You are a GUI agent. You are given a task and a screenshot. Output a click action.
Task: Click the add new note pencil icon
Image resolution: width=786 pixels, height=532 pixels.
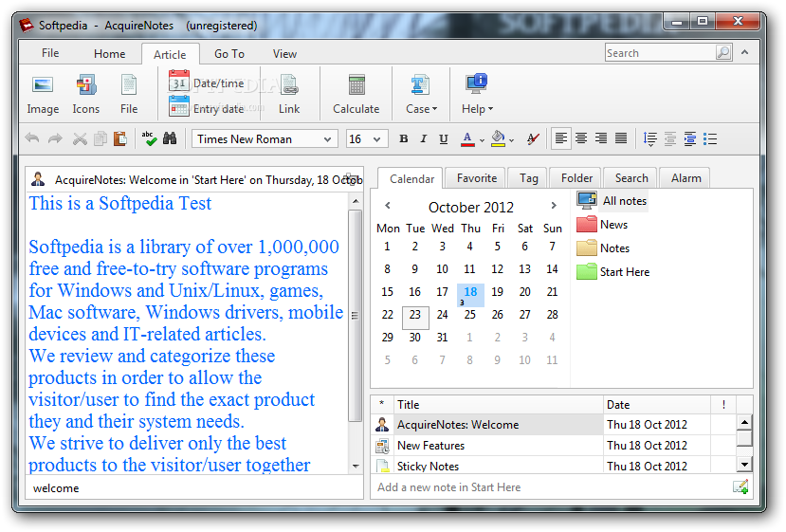[740, 486]
